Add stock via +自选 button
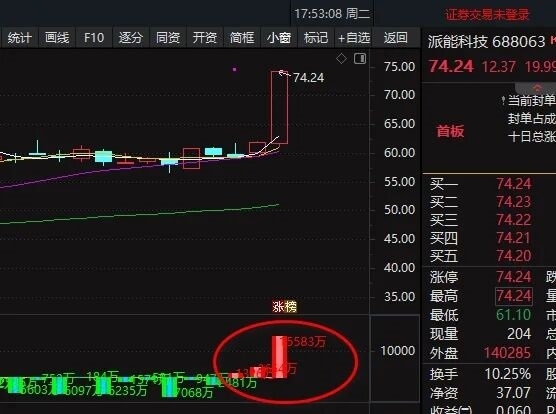The width and height of the screenshot is (556, 414). (x=354, y=38)
